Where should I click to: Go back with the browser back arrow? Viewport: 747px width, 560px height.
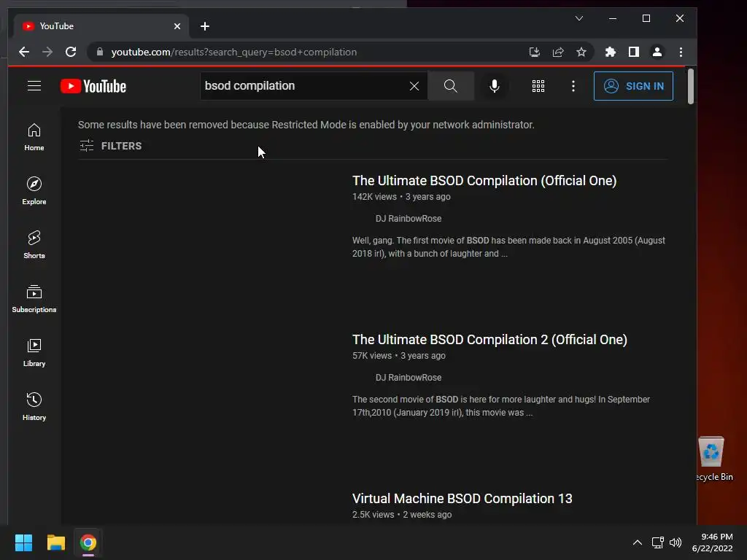tap(24, 52)
